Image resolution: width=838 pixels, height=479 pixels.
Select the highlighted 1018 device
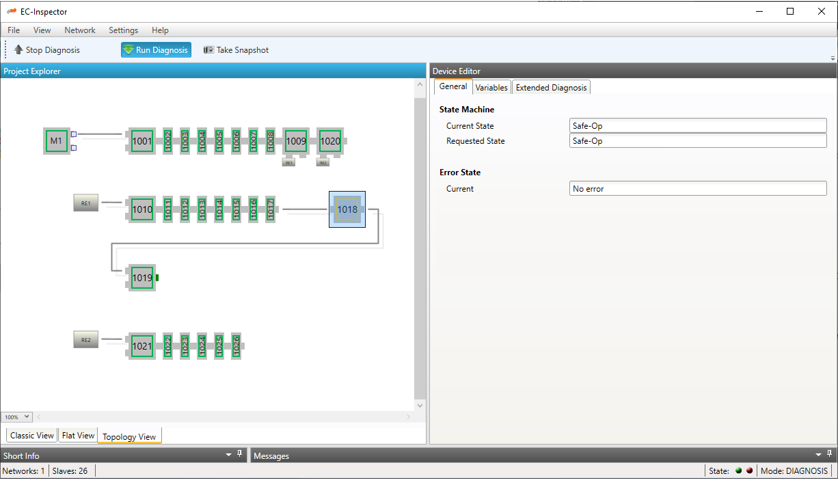click(347, 210)
